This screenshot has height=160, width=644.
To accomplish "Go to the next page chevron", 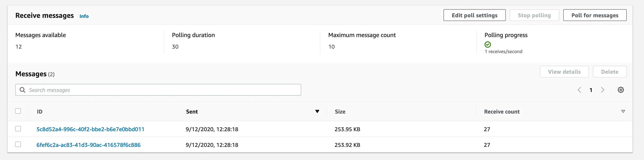I will click(x=603, y=90).
